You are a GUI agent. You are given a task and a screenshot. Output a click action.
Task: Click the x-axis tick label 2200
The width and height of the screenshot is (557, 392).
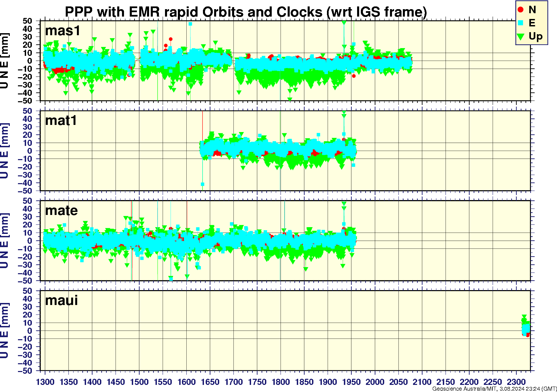(469, 382)
